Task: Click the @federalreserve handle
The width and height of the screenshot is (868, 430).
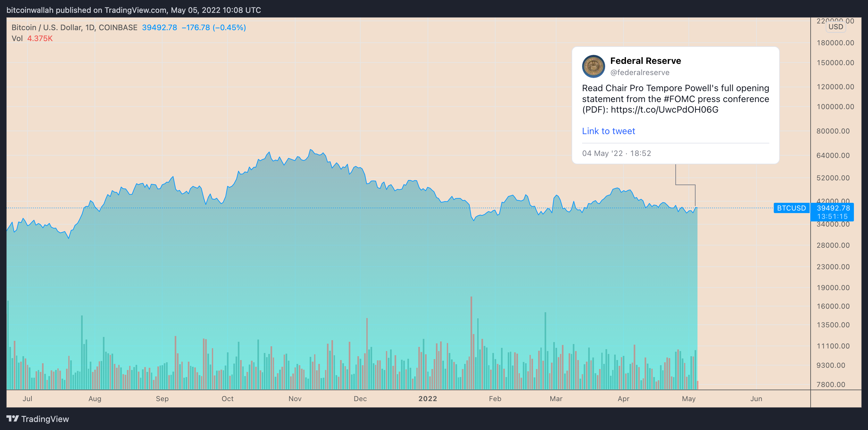Action: point(639,73)
